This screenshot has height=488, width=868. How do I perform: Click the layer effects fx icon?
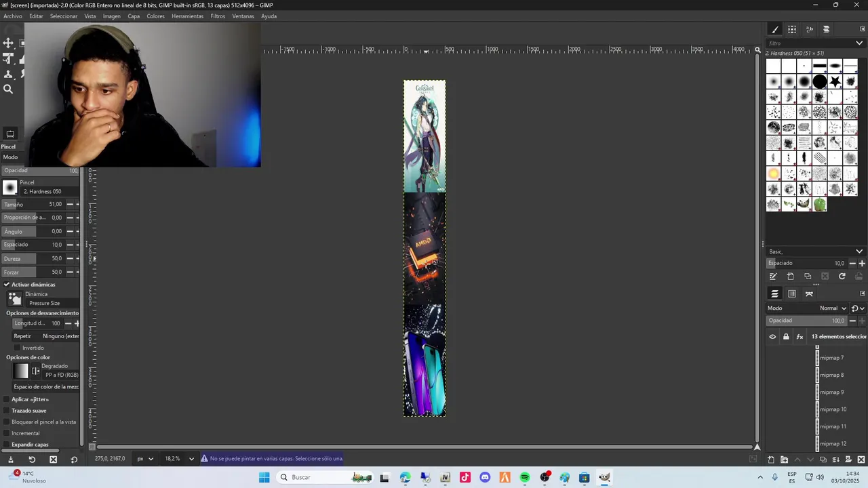(800, 337)
